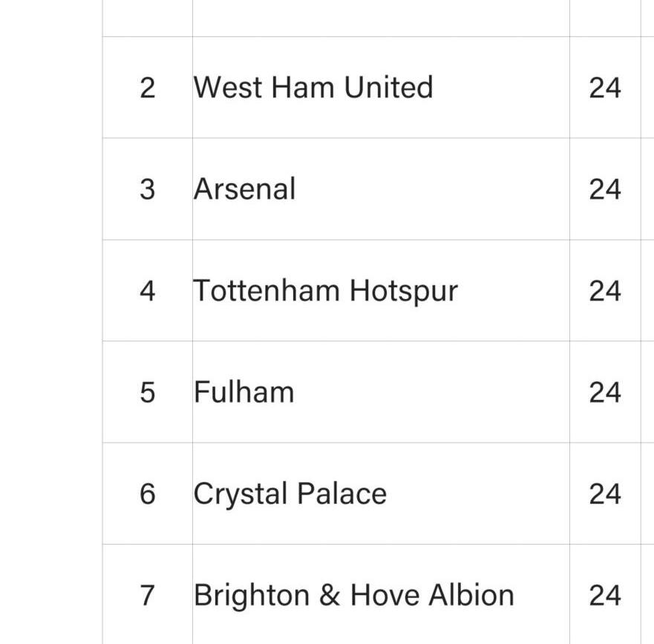Select the rank 4 position cell

click(147, 291)
